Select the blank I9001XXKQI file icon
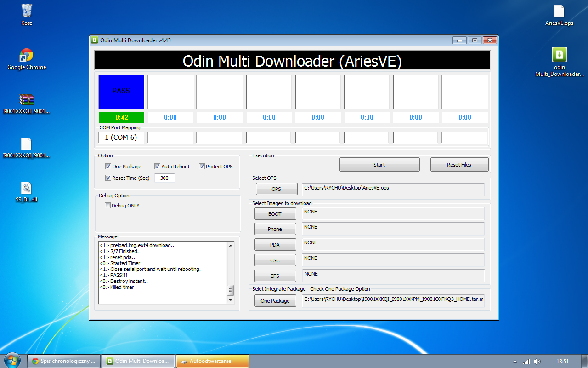The width and height of the screenshot is (588, 368). [27, 147]
